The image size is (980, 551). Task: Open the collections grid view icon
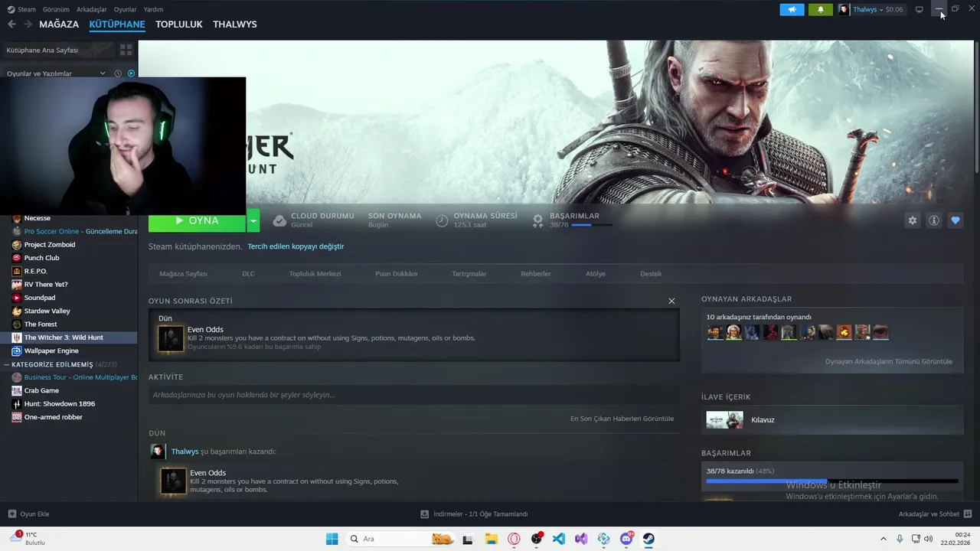tap(126, 50)
